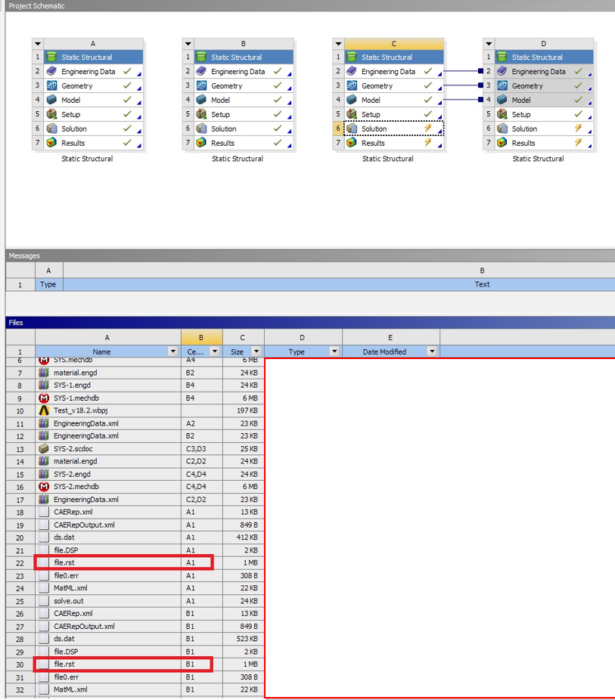Image resolution: width=615 pixels, height=700 pixels.
Task: Click Files table column A header
Action: pos(107,337)
